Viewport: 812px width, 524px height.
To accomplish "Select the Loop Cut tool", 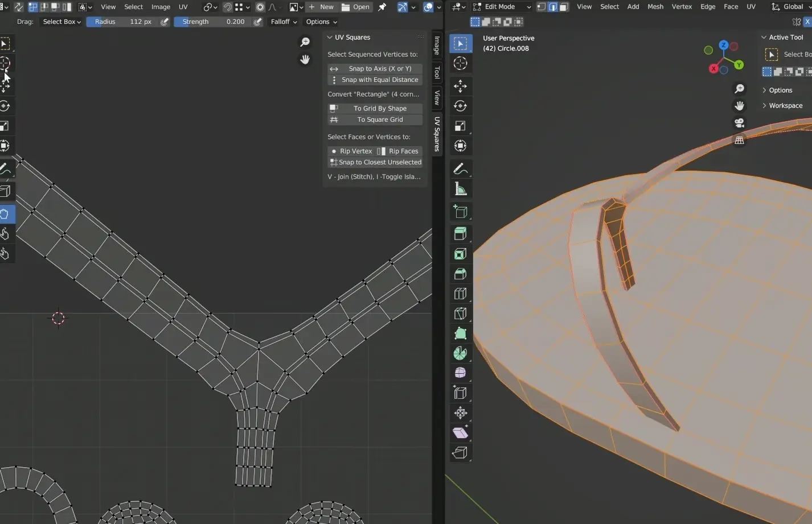I will tap(460, 294).
